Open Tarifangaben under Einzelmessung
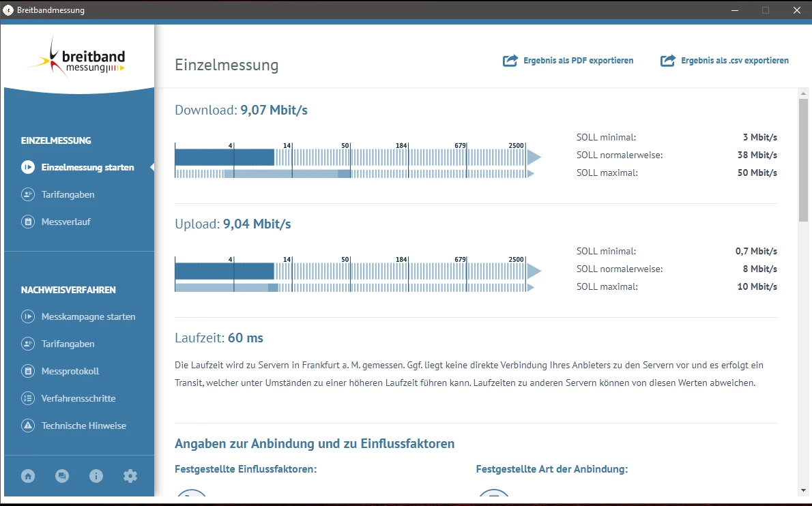The image size is (812, 506). point(68,194)
